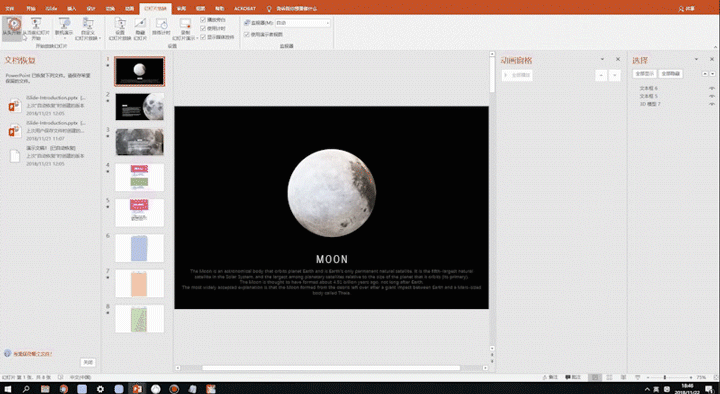Image resolution: width=720 pixels, height=394 pixels.
Task: Click the zoom slider handle
Action: pos(664,377)
